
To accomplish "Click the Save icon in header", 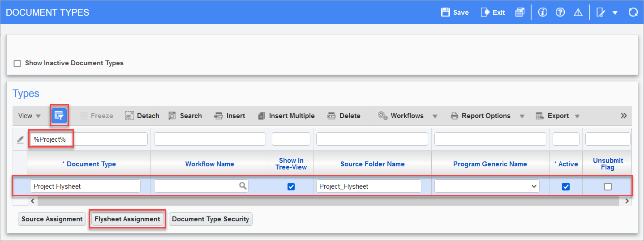I will pos(446,12).
